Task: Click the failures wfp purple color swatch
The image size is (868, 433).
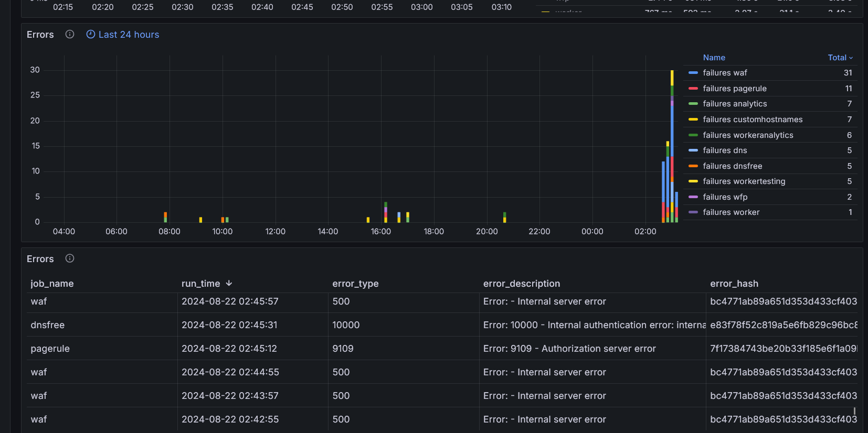Action: tap(693, 197)
